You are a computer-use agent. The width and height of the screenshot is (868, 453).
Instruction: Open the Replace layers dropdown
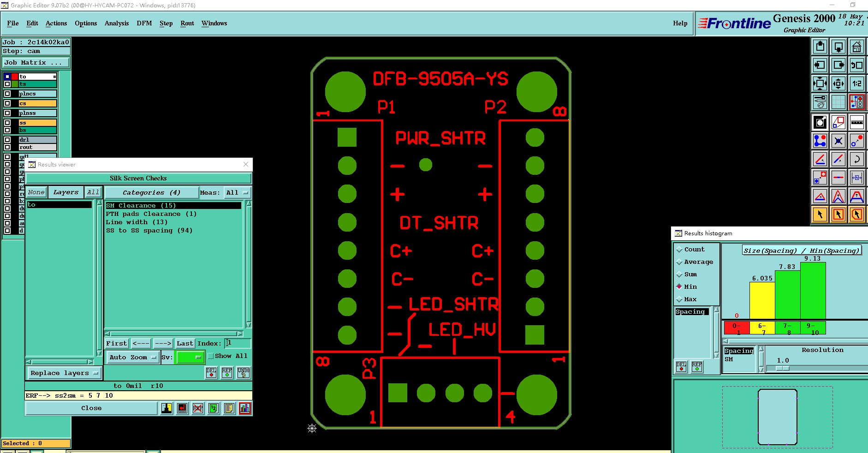(x=64, y=373)
